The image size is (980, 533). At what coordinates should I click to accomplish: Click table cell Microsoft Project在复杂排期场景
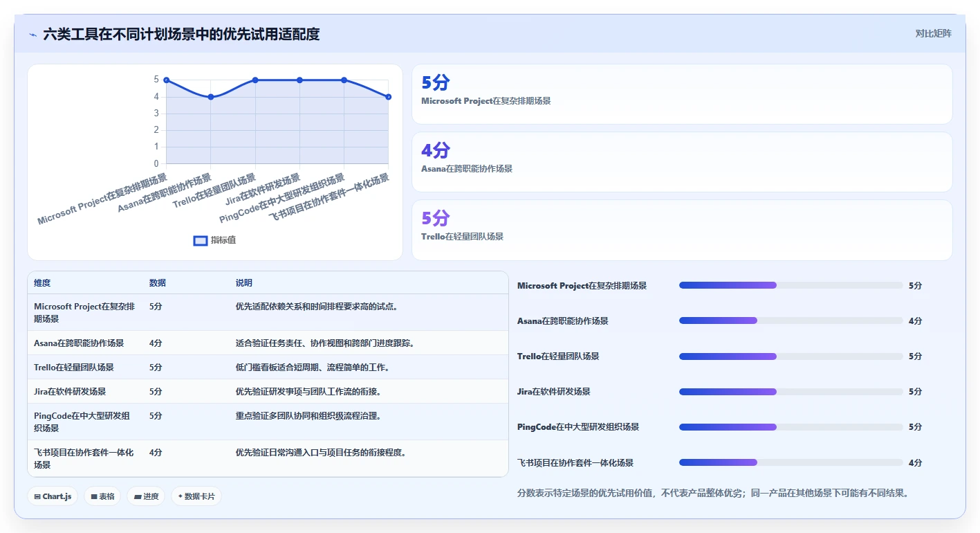pyautogui.click(x=84, y=313)
